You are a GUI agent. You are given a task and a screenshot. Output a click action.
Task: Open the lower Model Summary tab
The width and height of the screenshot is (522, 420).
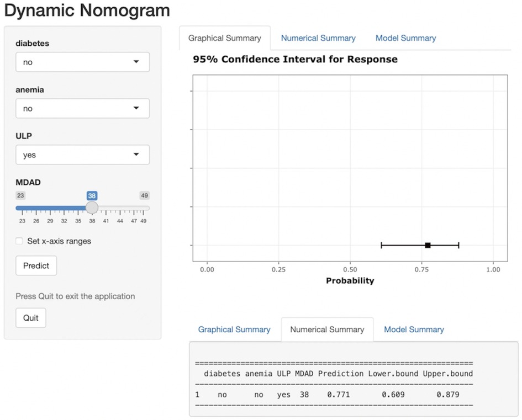pyautogui.click(x=414, y=329)
